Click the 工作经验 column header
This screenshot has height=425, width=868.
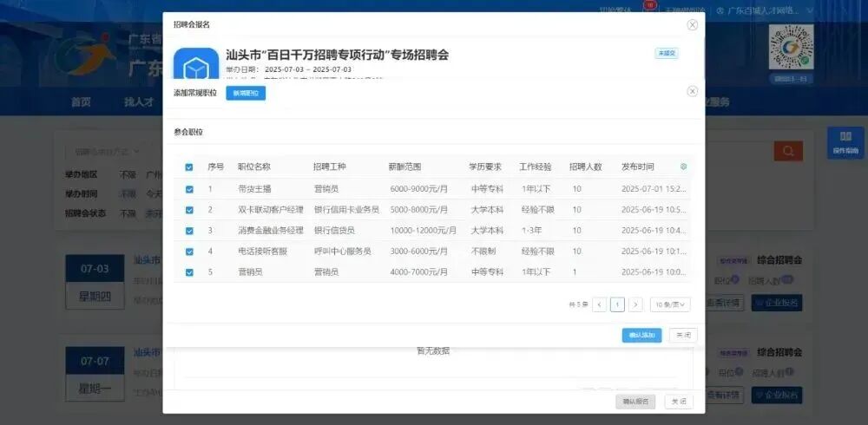pyautogui.click(x=536, y=167)
